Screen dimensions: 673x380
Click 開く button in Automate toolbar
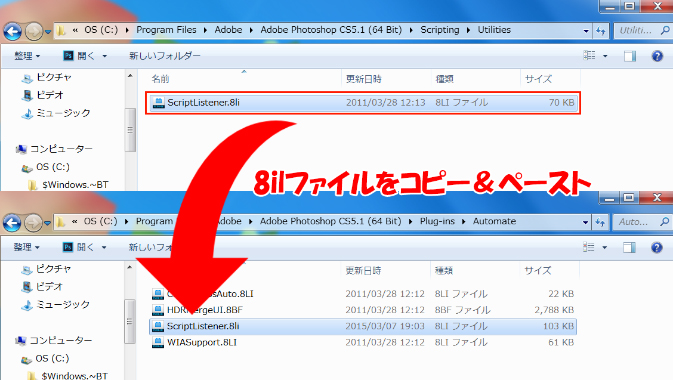[x=79, y=247]
